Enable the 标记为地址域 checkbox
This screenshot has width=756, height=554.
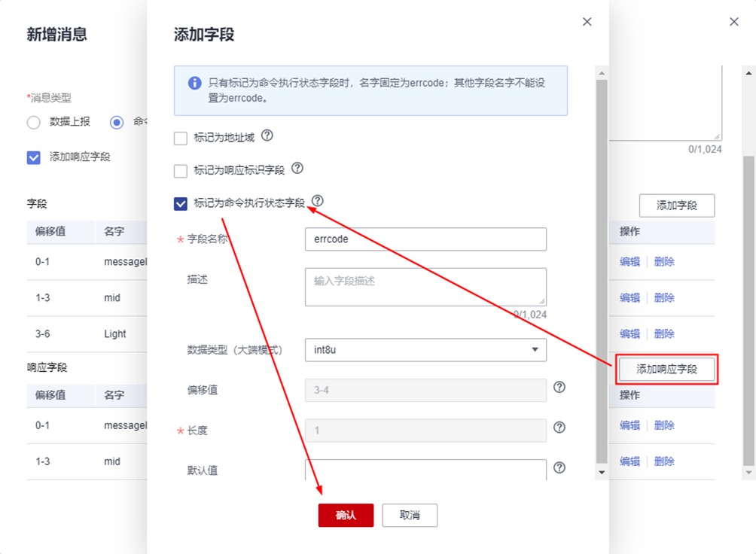pos(181,138)
